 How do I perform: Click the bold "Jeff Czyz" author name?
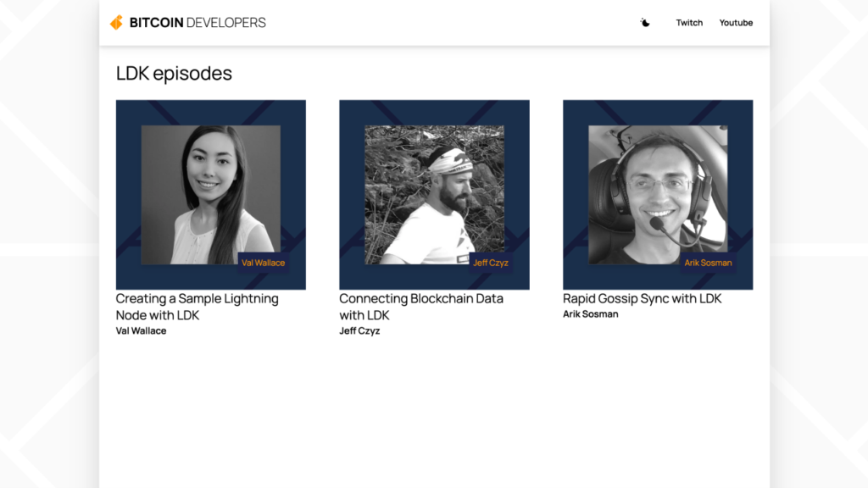(x=359, y=331)
